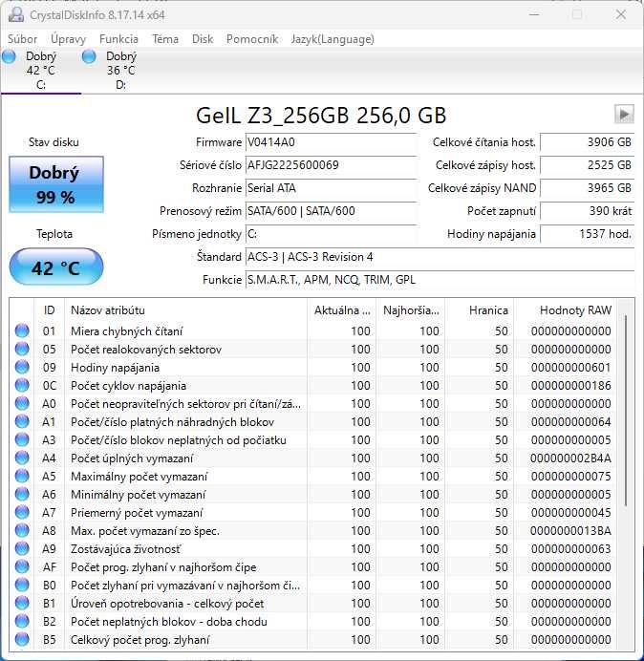Click the Firmware field V0414A0
The width and height of the screenshot is (644, 661).
point(331,142)
